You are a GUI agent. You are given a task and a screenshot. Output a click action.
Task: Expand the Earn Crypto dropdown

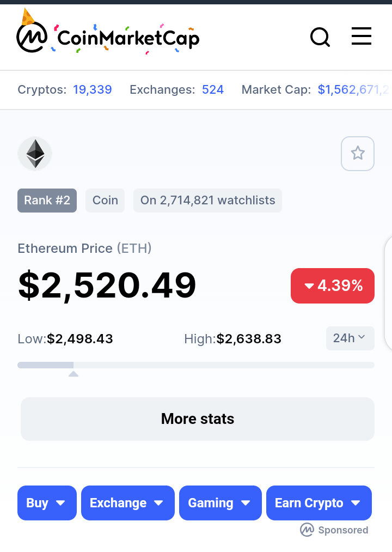tap(319, 503)
